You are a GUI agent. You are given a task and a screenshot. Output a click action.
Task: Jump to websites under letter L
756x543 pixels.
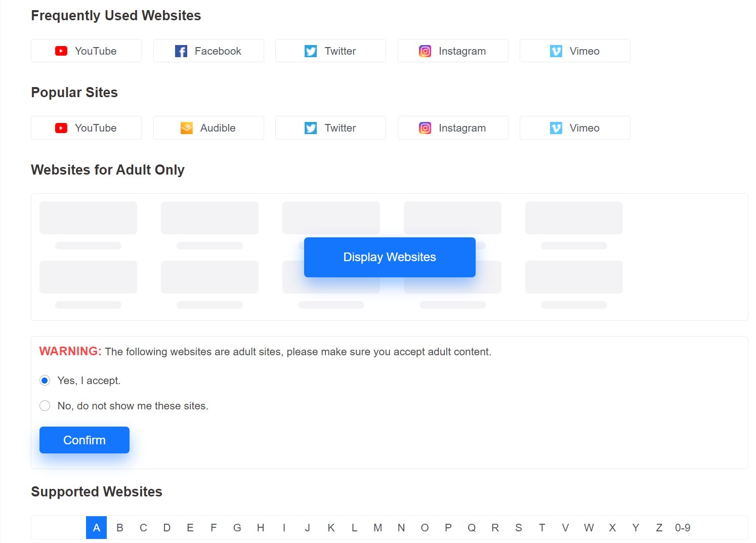[x=354, y=528]
